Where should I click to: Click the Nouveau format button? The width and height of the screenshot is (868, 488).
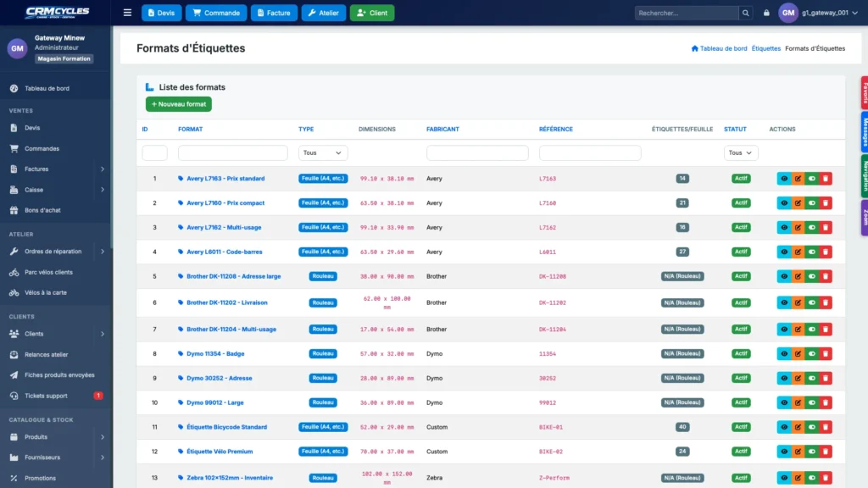(179, 104)
